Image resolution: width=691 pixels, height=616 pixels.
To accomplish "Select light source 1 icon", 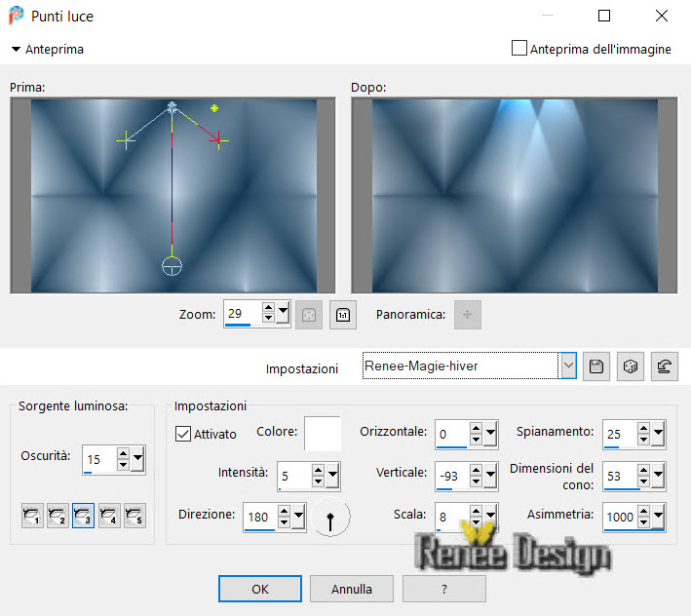I will click(32, 515).
